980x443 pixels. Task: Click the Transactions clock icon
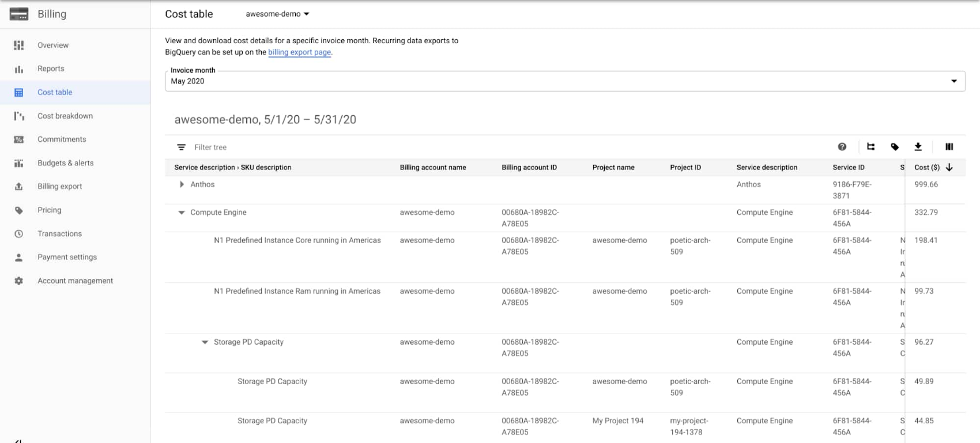pyautogui.click(x=18, y=234)
